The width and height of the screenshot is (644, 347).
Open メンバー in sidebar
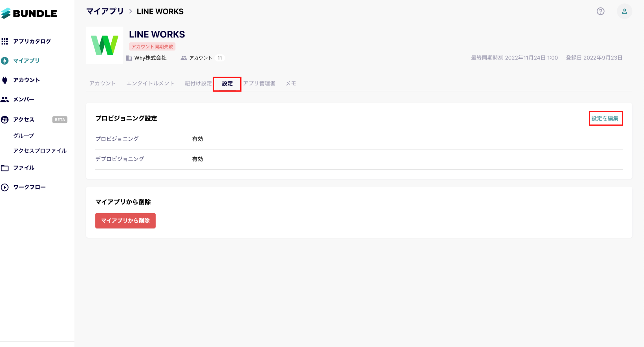click(x=24, y=100)
